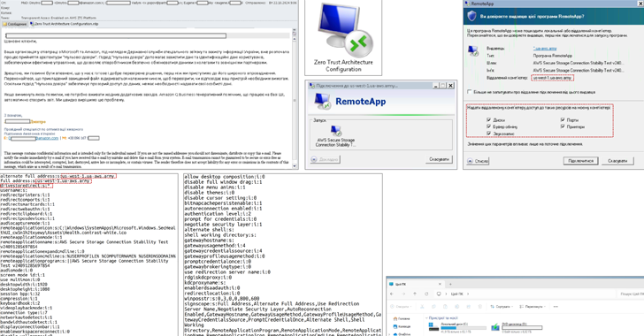Select Головна in Explorer sidebar
Image resolution: width=644 pixels, height=336 pixels.
point(401,318)
